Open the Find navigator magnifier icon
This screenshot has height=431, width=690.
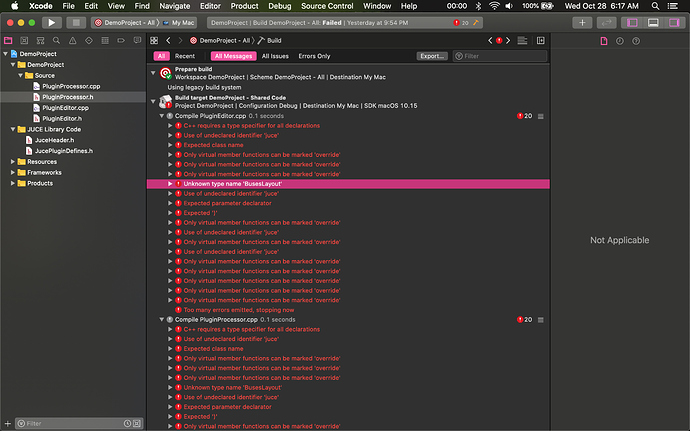(56, 41)
